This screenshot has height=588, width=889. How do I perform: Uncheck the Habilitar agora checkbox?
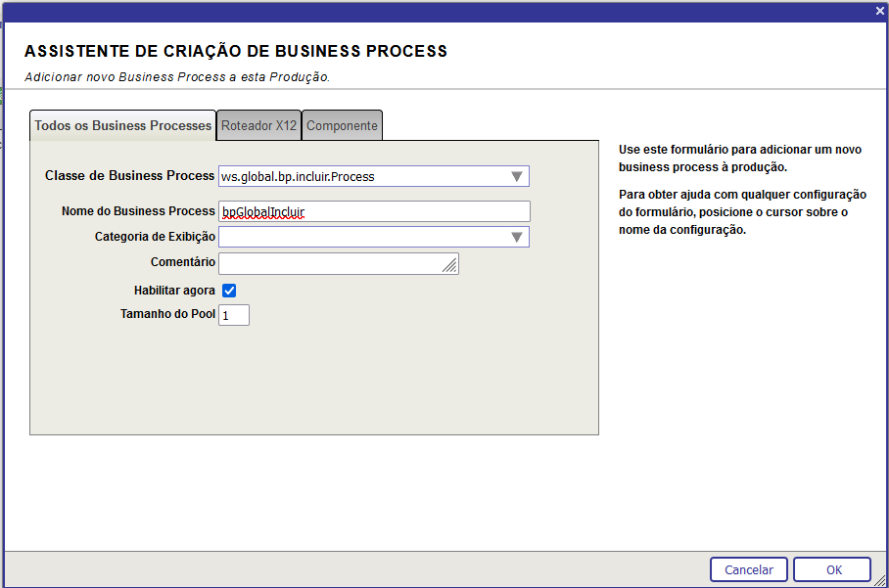point(229,291)
